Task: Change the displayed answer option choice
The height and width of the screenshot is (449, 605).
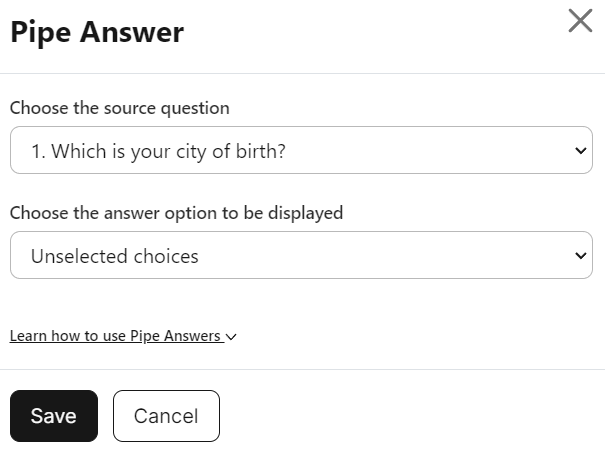Action: (x=301, y=256)
